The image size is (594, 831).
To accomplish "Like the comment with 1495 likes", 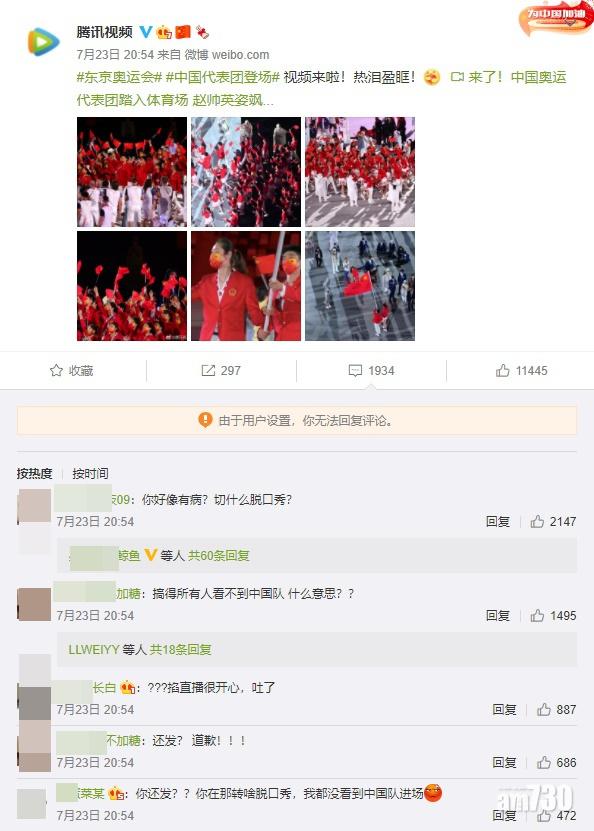I will click(x=537, y=615).
